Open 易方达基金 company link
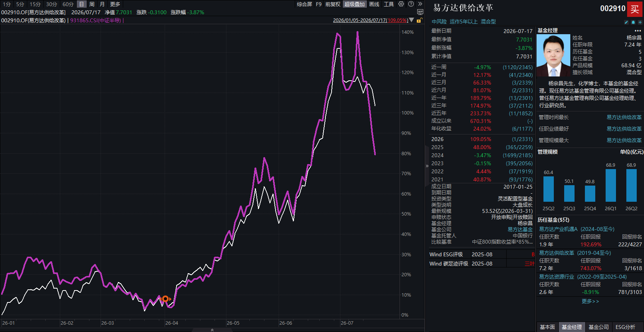 coord(520,229)
